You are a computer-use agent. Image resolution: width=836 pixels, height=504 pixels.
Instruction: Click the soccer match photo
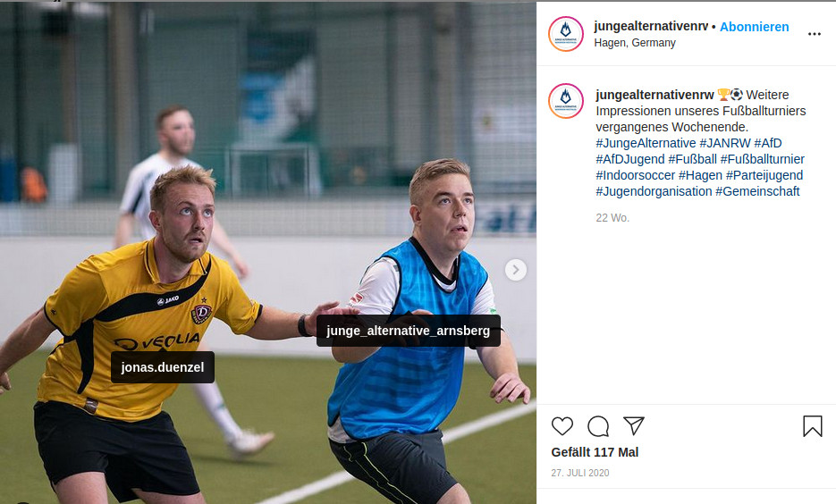pos(268,253)
